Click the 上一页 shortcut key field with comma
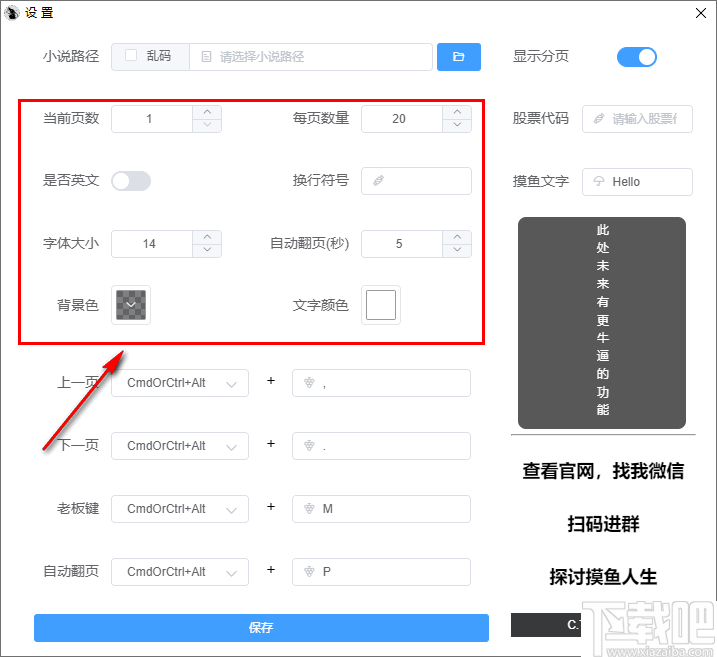 (381, 383)
